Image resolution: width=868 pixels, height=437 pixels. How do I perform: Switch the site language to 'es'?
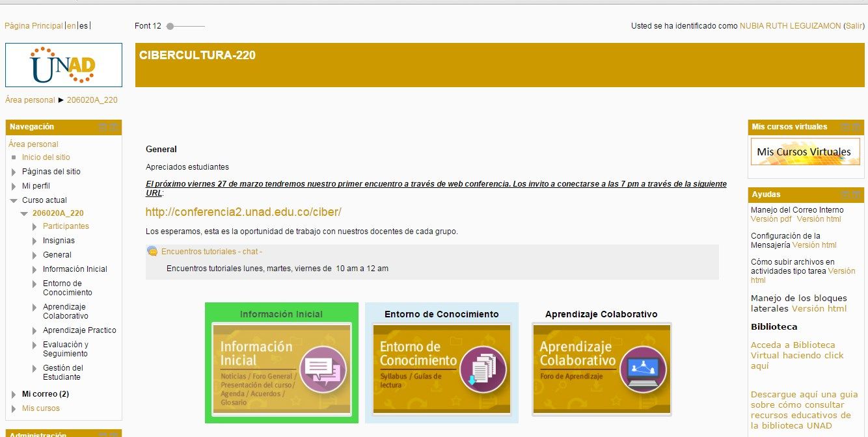click(84, 26)
